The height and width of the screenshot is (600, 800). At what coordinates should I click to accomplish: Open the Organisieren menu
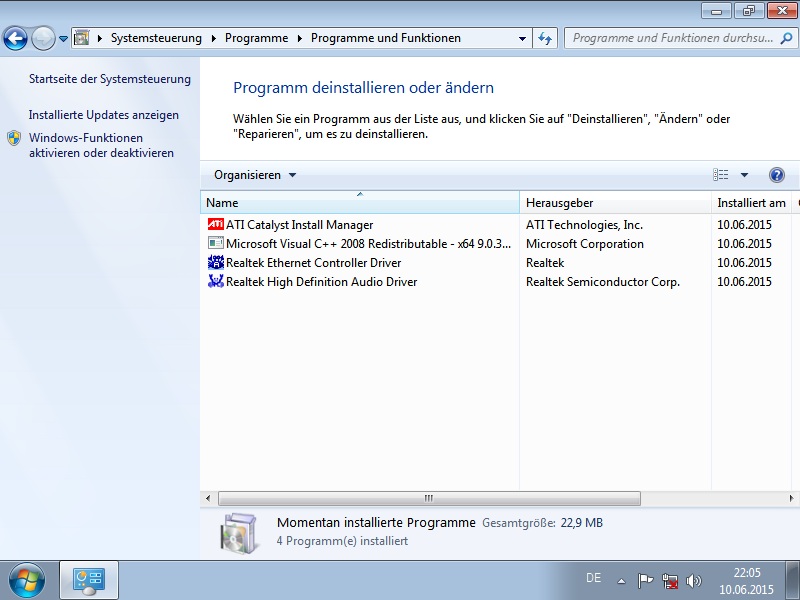click(x=255, y=175)
